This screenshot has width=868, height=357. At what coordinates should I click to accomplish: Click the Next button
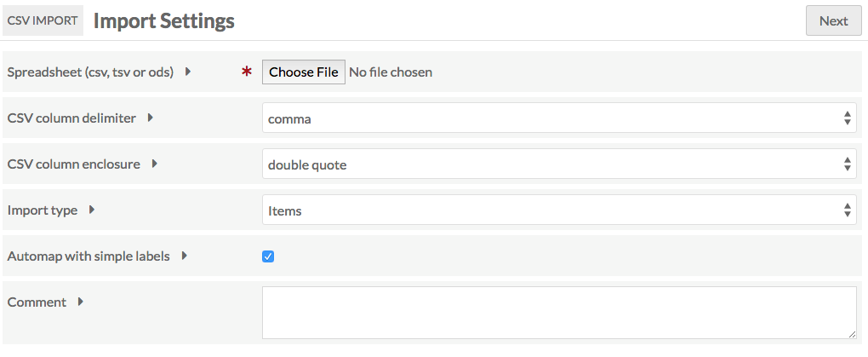coord(834,20)
